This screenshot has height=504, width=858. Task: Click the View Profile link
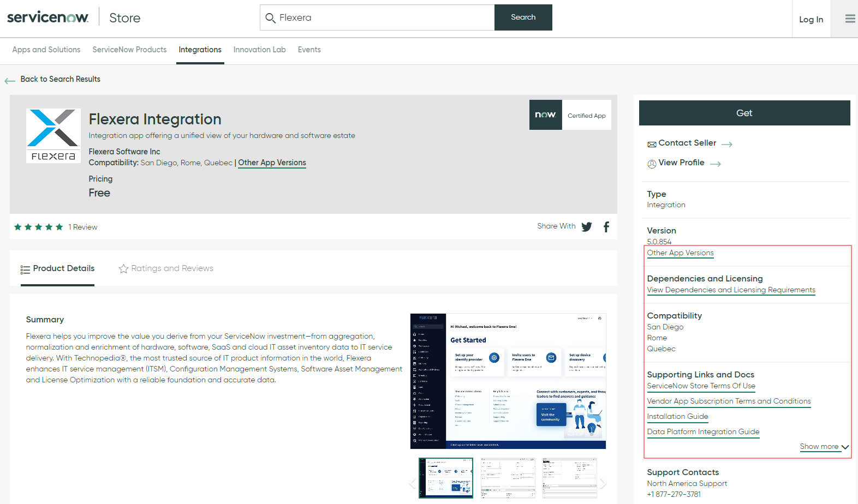(681, 163)
